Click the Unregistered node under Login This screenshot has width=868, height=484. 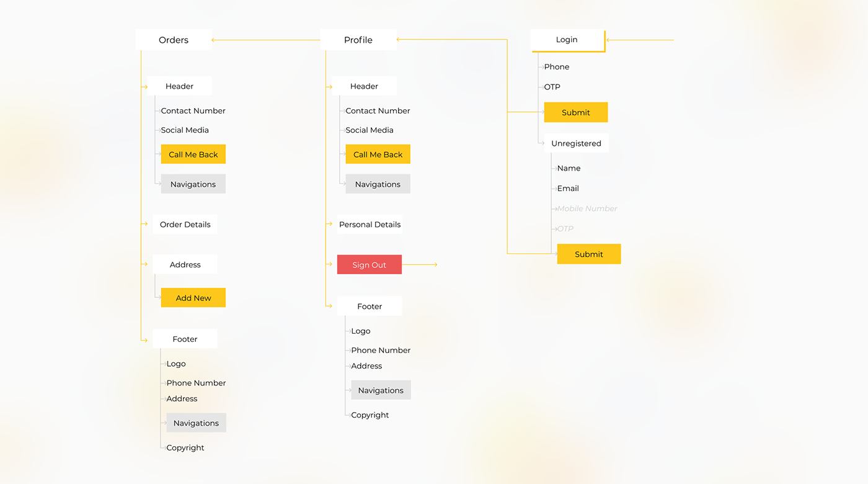(x=576, y=143)
